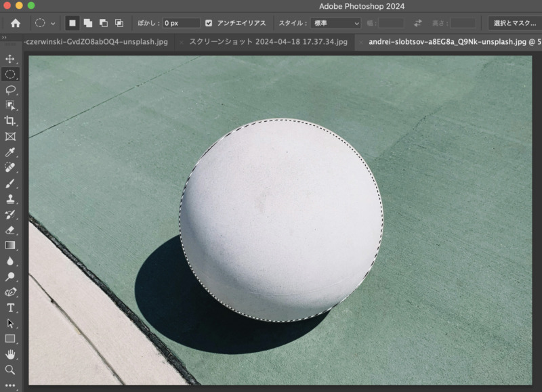Select the Hand tool
The height and width of the screenshot is (392, 542).
tap(10, 354)
